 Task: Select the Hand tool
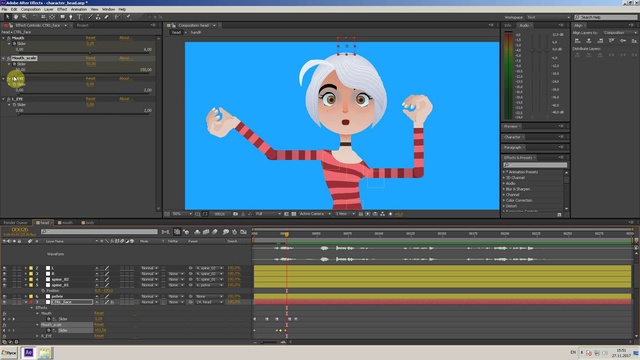(x=16, y=17)
